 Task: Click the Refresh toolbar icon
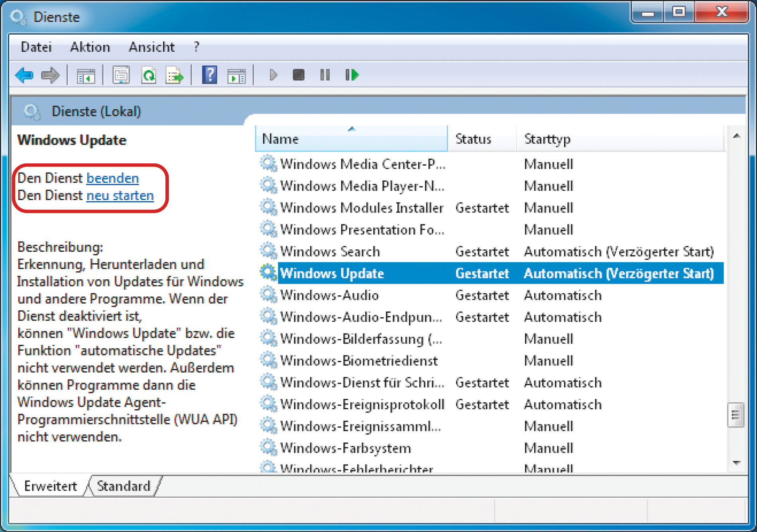pos(149,75)
